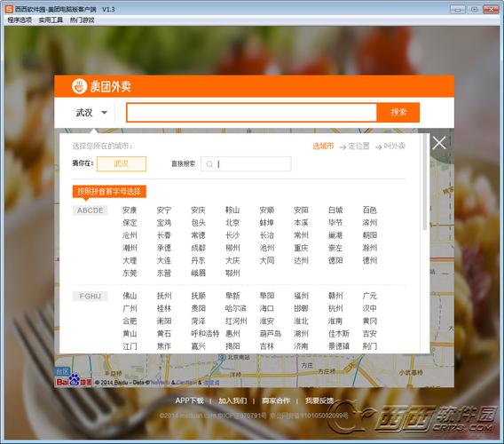This screenshot has height=444, width=504.
Task: Expand the 武汉 city dropdown arrow
Action: 104,113
